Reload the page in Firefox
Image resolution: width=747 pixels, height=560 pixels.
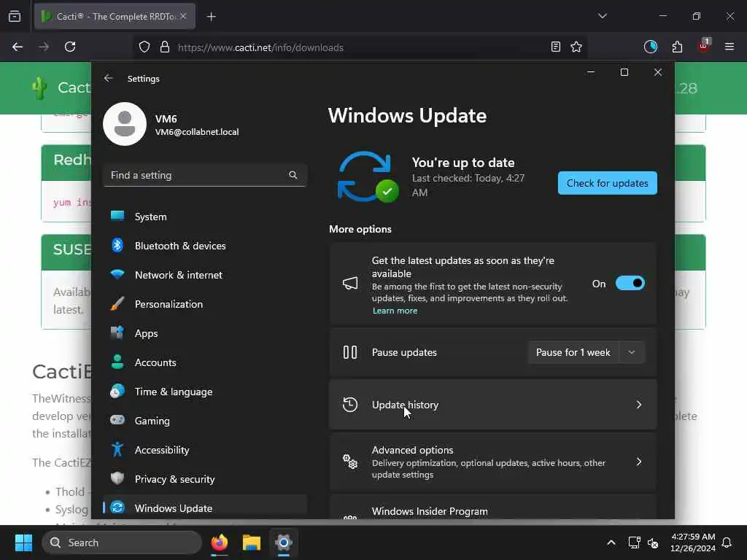[70, 47]
